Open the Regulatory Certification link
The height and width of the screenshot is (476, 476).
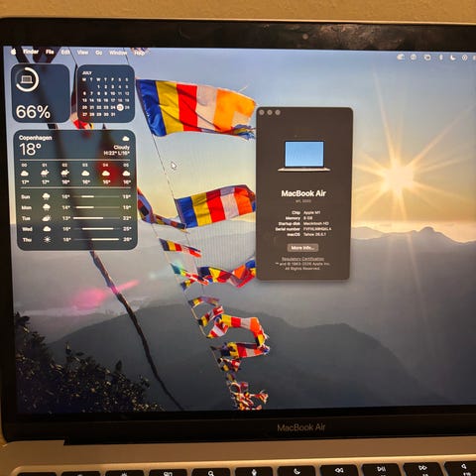[x=302, y=259]
